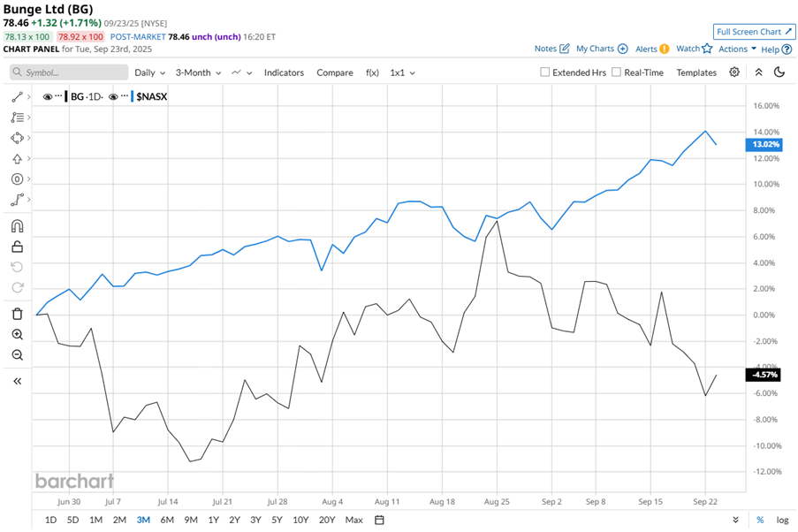Toggle the lock drawings icon
The image size is (798, 532).
pos(17,247)
